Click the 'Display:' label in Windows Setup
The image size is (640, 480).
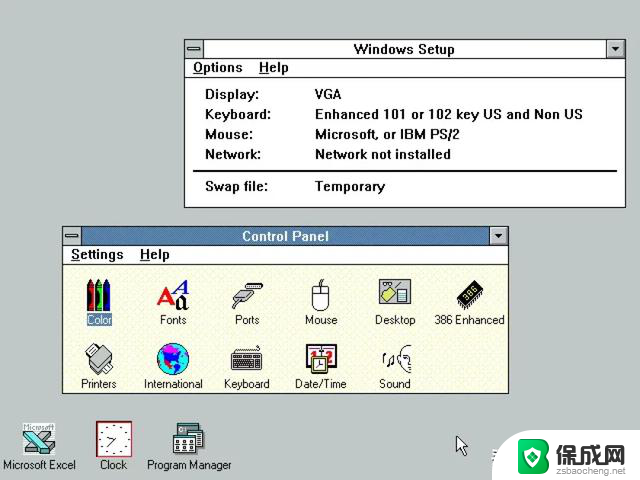(x=232, y=95)
